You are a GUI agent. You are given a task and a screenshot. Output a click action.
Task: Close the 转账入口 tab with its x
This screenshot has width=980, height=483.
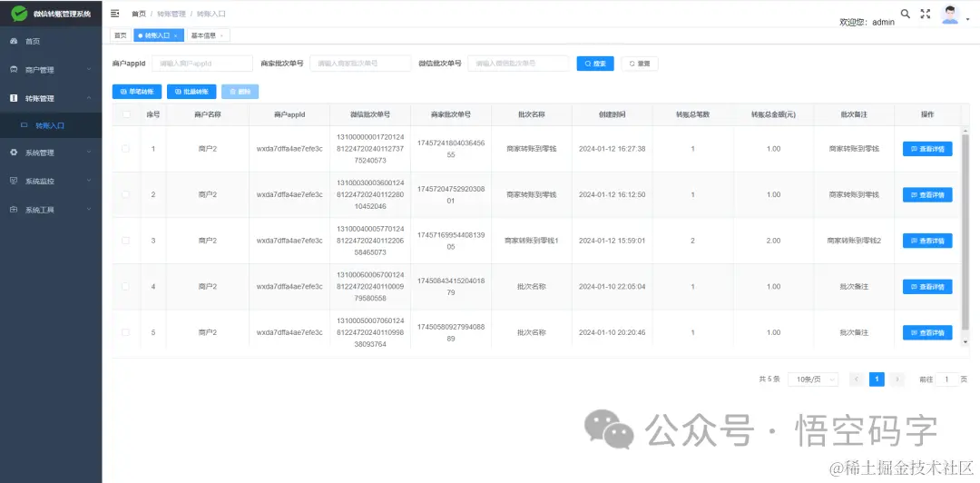176,36
